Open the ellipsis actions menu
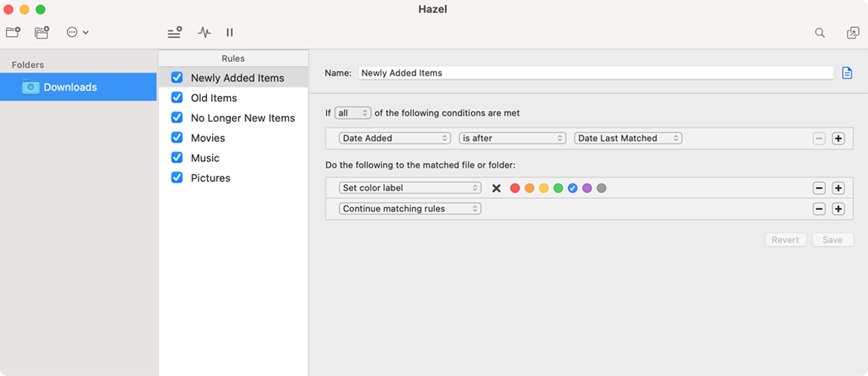The width and height of the screenshot is (868, 376). 78,32
